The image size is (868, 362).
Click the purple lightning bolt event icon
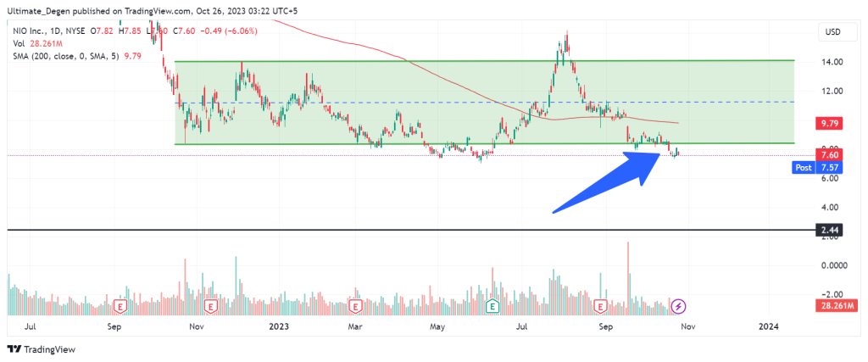679,305
